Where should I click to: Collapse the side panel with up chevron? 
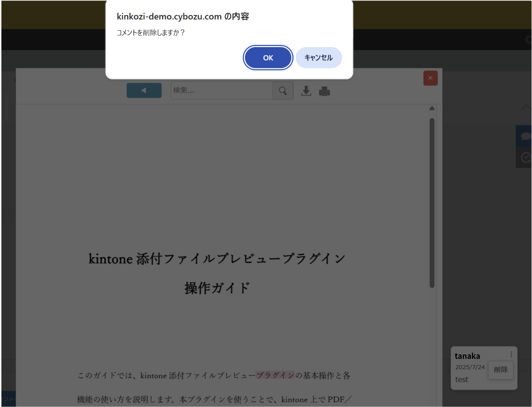pyautogui.click(x=525, y=107)
